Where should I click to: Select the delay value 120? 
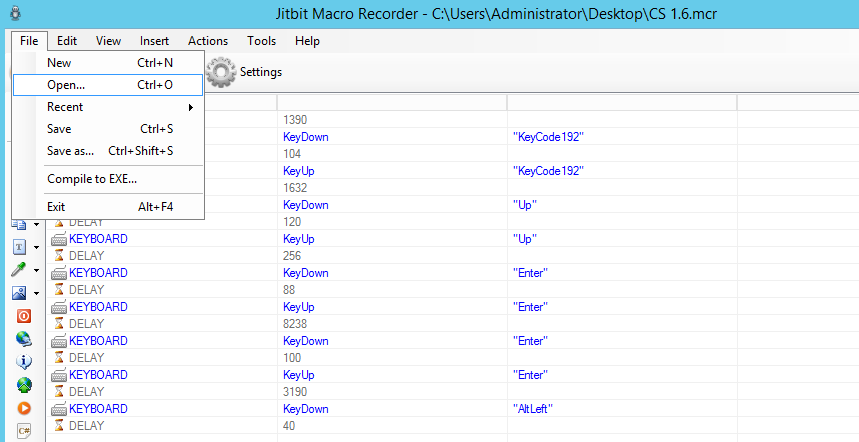(292, 222)
